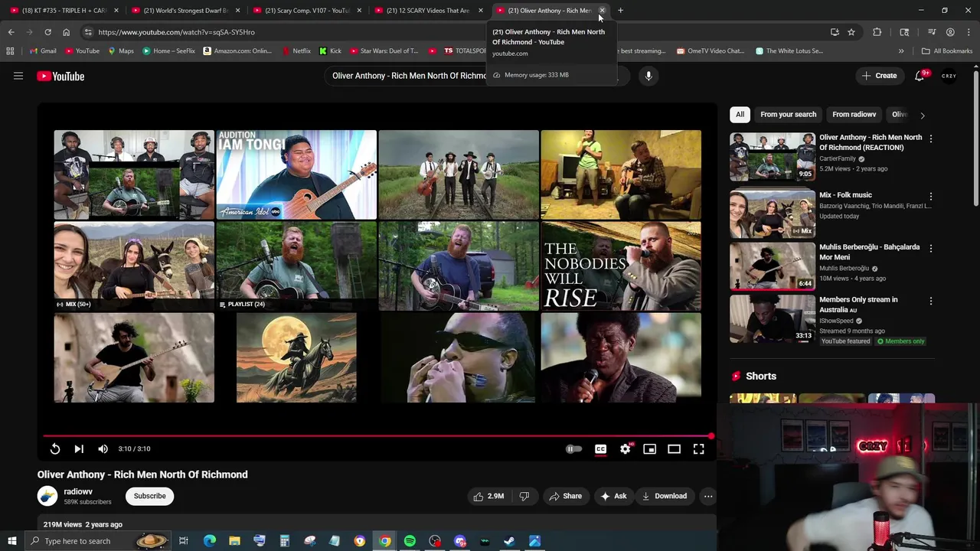Download the video
980x551 pixels.
(664, 496)
